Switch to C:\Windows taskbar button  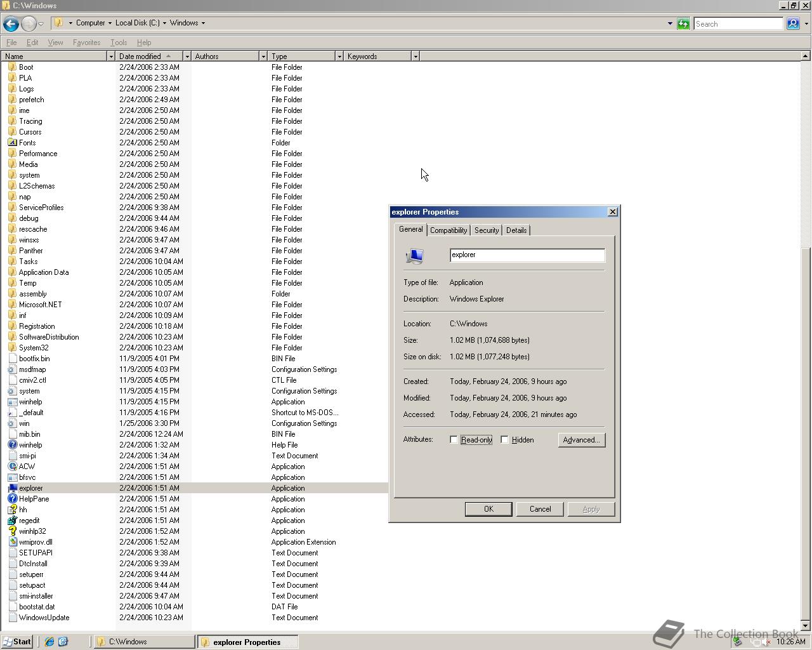[x=145, y=642]
